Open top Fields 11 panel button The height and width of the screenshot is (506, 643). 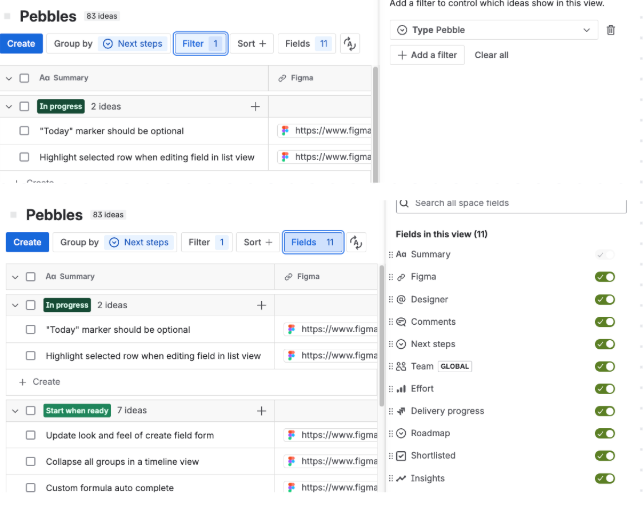pyautogui.click(x=307, y=43)
